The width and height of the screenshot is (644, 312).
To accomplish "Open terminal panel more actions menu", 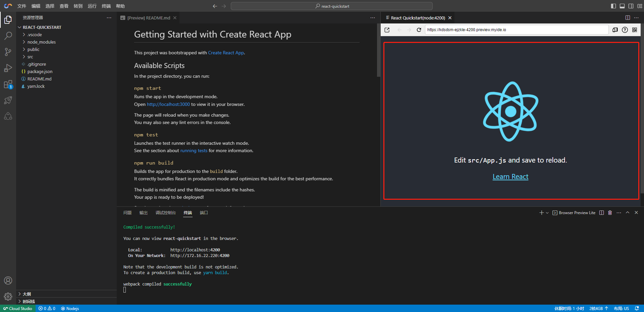I will tap(619, 213).
